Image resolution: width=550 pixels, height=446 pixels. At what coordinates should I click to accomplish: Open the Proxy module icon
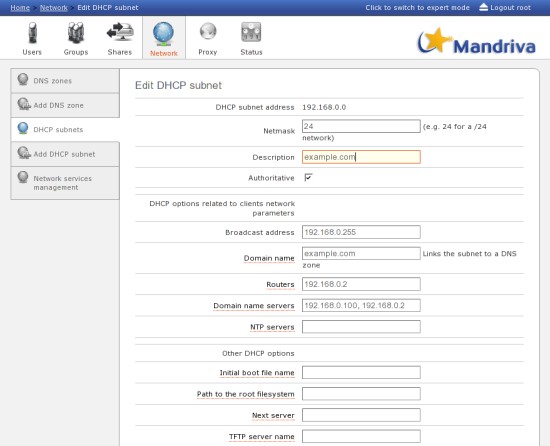[x=208, y=32]
